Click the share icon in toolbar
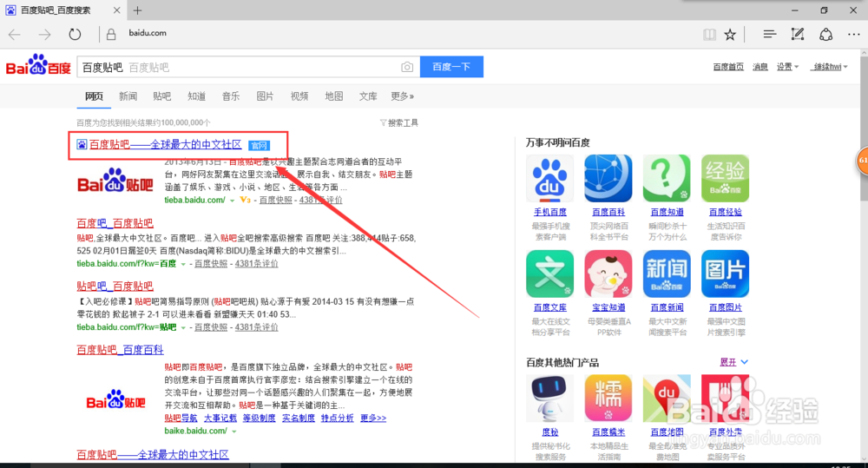This screenshot has height=468, width=868. pos(826,35)
